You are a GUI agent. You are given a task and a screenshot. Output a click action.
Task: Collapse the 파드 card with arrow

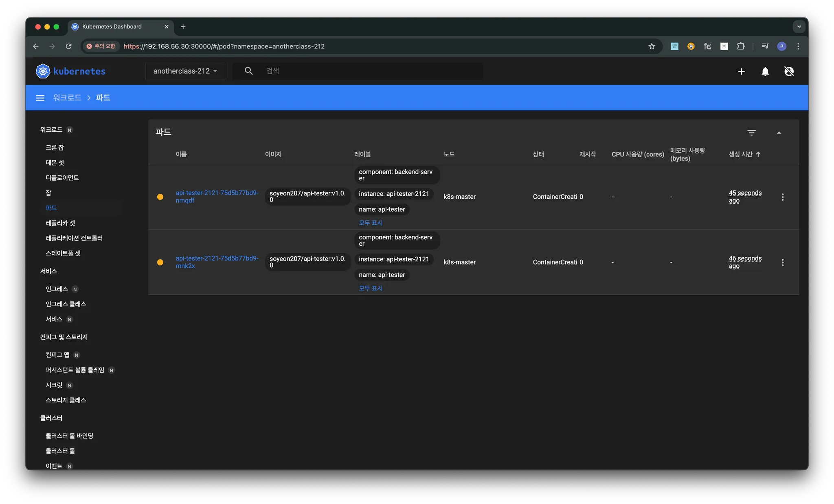tap(779, 132)
